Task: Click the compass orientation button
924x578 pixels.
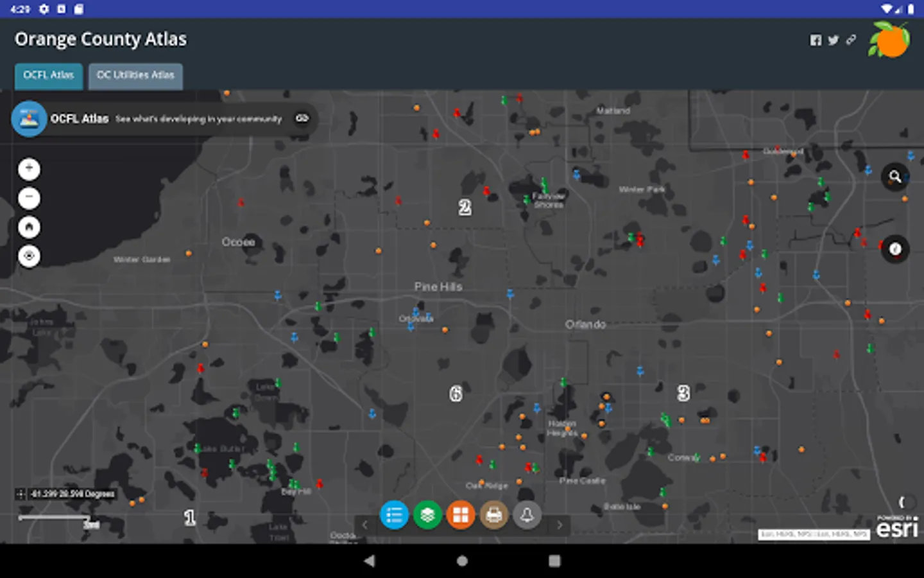Action: (x=895, y=249)
